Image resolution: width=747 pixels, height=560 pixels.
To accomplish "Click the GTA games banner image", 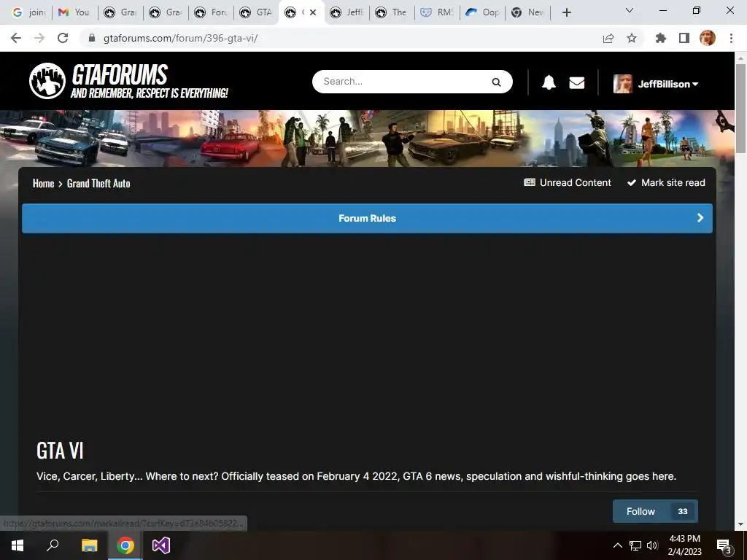I will pos(367,139).
